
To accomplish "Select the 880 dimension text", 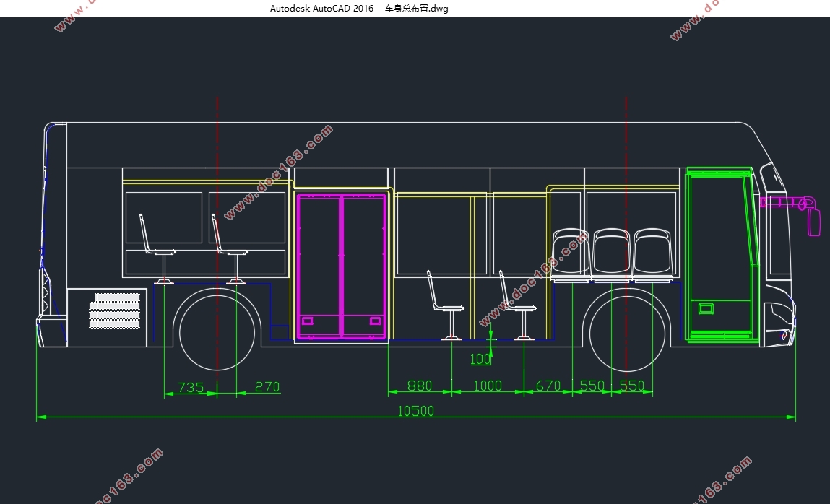I will 420,386.
